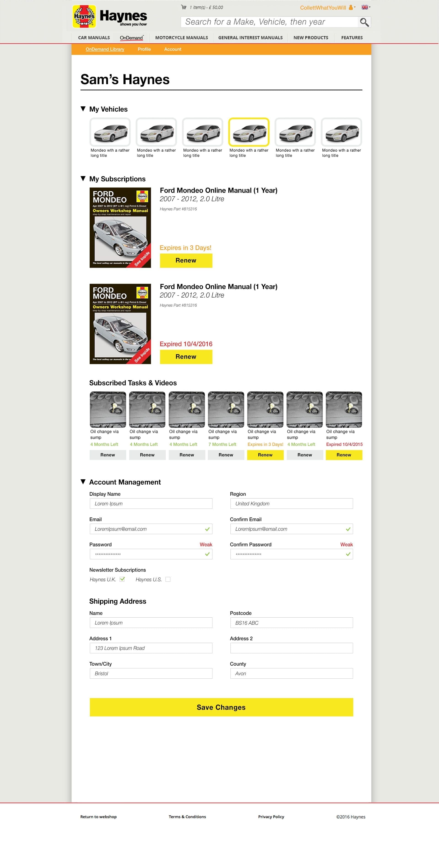Click the County field
The width and height of the screenshot is (439, 868).
(x=292, y=673)
